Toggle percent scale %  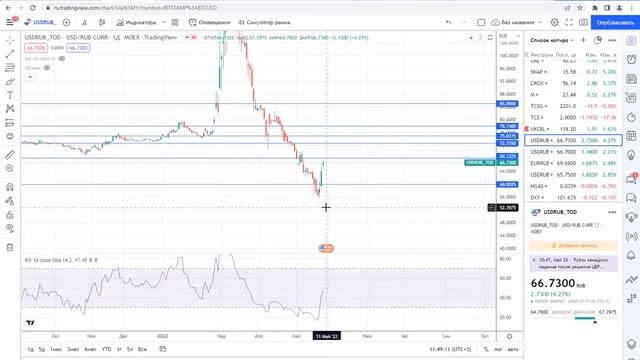point(486,349)
